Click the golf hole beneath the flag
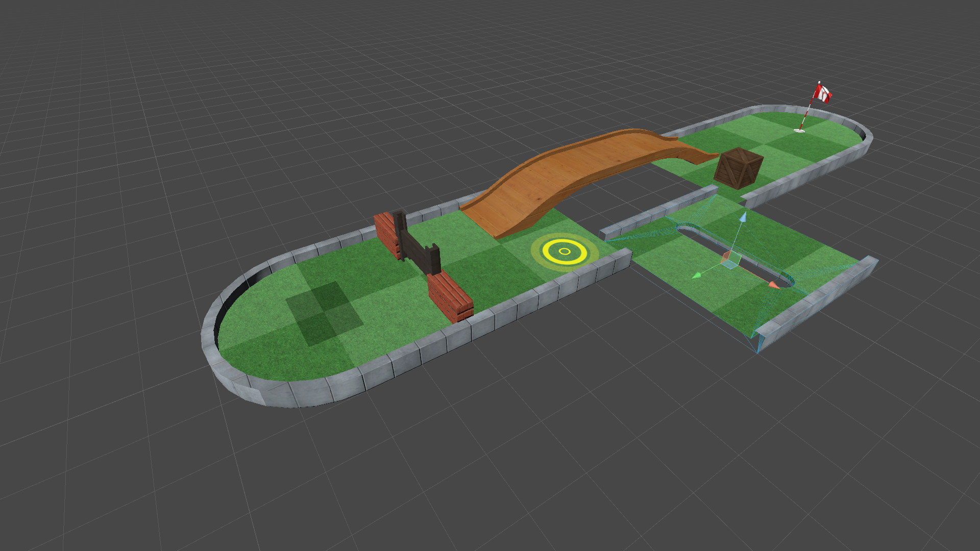 pyautogui.click(x=798, y=132)
